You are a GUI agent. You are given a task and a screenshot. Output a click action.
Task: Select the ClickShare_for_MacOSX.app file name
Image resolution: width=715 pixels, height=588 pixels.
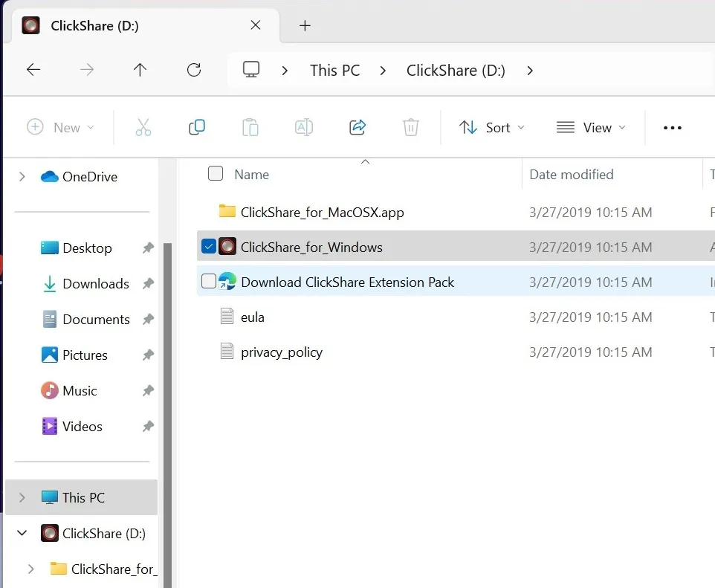click(x=322, y=212)
